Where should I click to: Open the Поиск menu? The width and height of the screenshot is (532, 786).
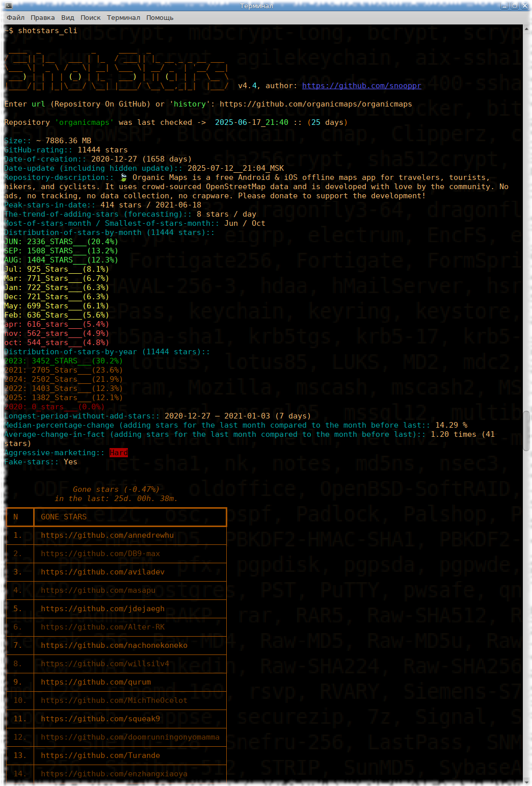(x=90, y=17)
